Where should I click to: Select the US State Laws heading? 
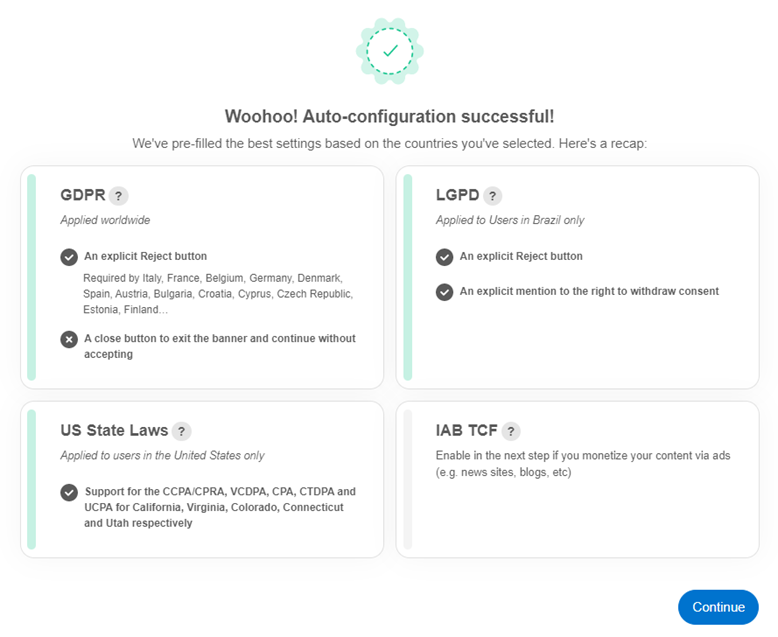coord(114,430)
